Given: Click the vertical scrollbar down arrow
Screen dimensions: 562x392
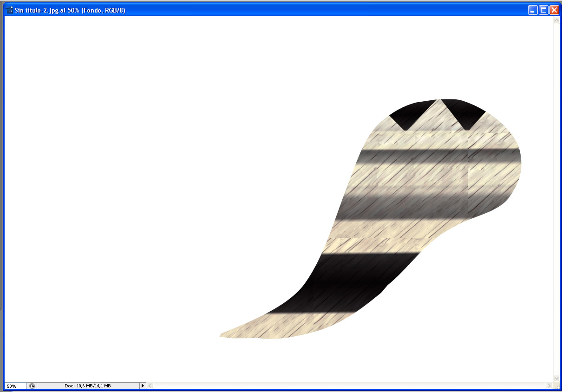Looking at the screenshot, I should (556, 379).
